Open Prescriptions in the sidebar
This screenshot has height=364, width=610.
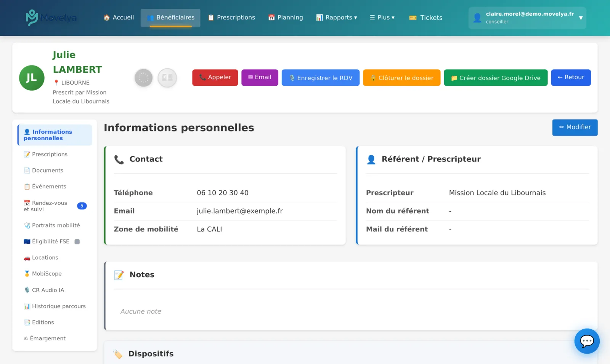pyautogui.click(x=55, y=154)
